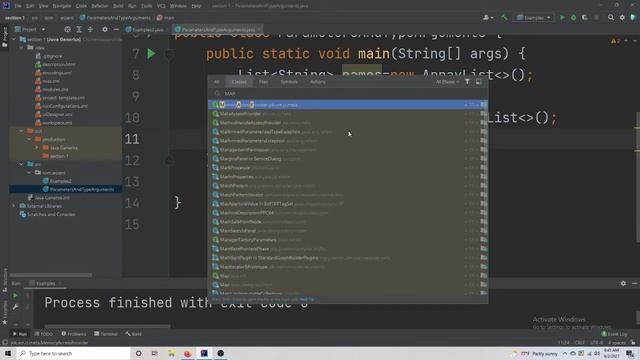
Task: Click the green Run button in toolbar
Action: point(562,18)
